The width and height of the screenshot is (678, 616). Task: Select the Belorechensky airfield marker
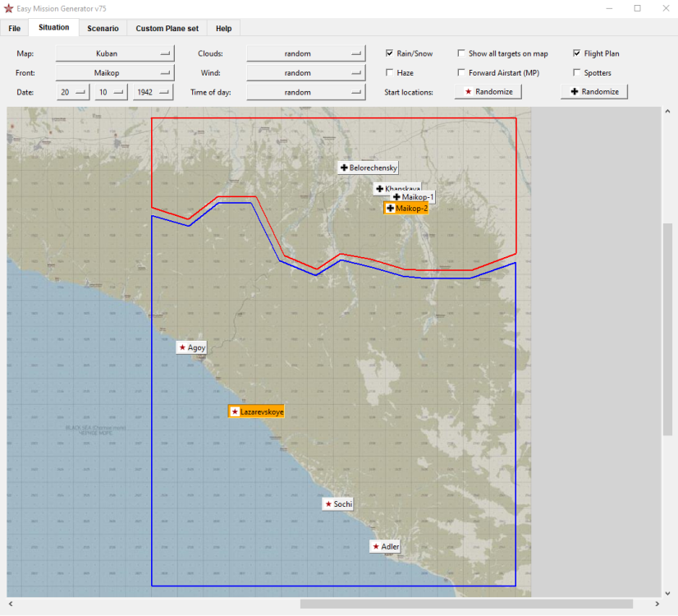point(369,168)
